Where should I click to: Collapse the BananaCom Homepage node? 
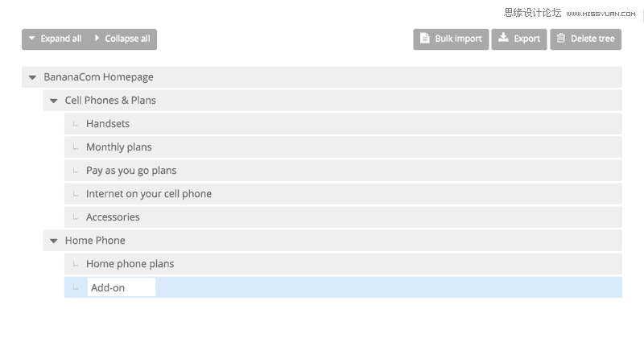tap(33, 78)
